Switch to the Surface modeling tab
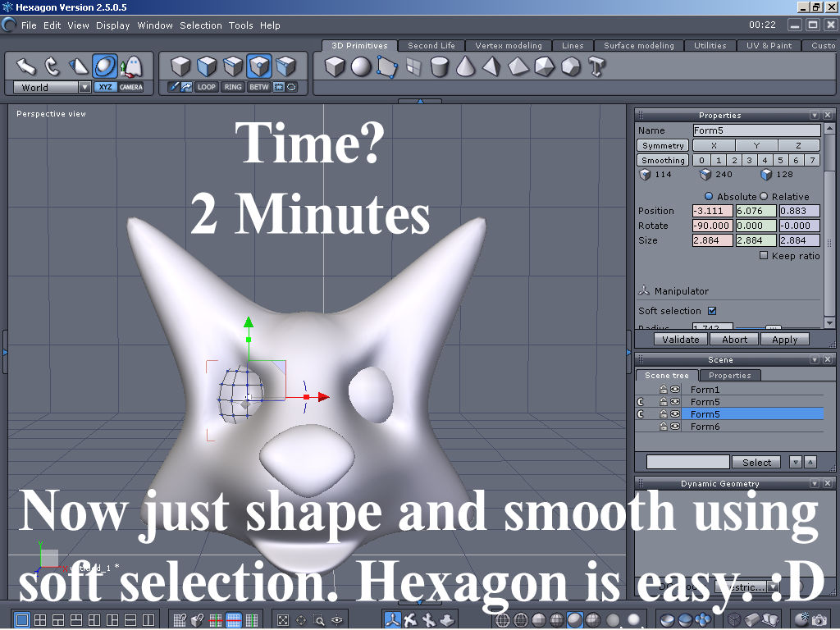Image resolution: width=840 pixels, height=630 pixels. [x=638, y=45]
